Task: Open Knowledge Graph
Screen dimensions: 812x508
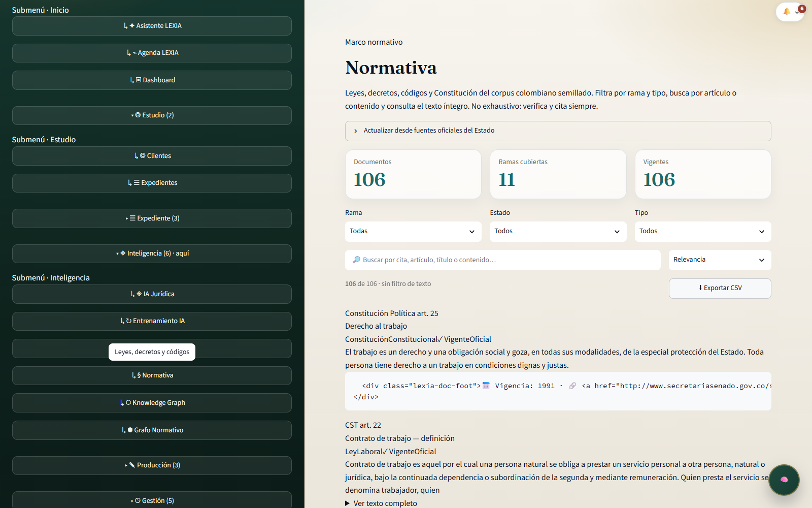Action: tap(152, 403)
